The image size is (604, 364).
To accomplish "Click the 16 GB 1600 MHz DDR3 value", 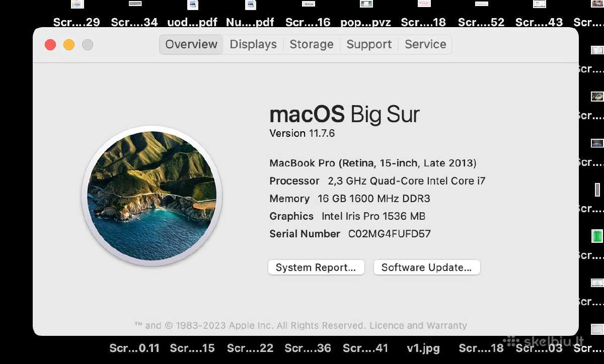I will (x=374, y=199).
